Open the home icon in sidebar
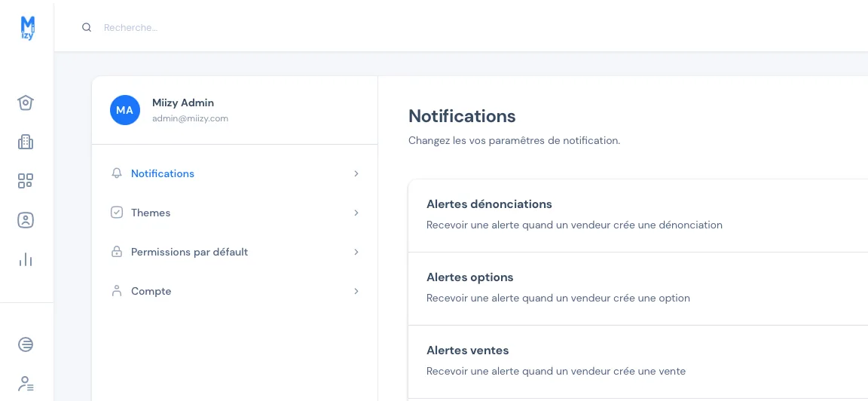 26,103
